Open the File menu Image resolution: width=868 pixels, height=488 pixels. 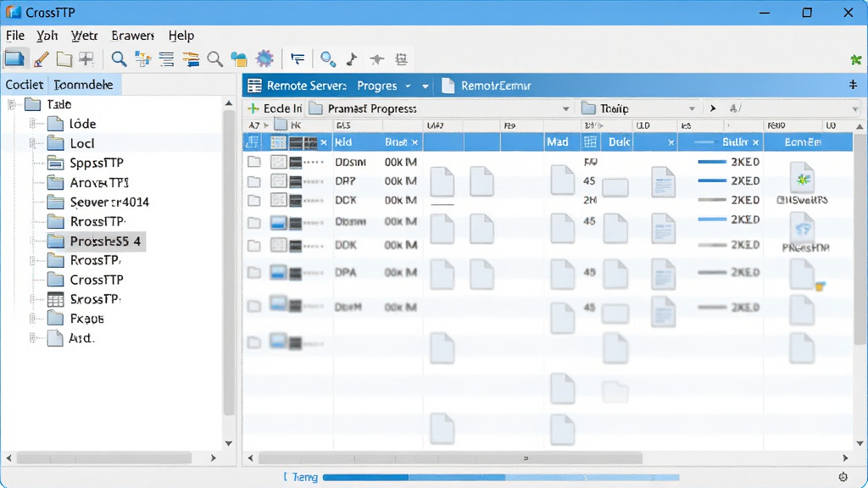(15, 36)
